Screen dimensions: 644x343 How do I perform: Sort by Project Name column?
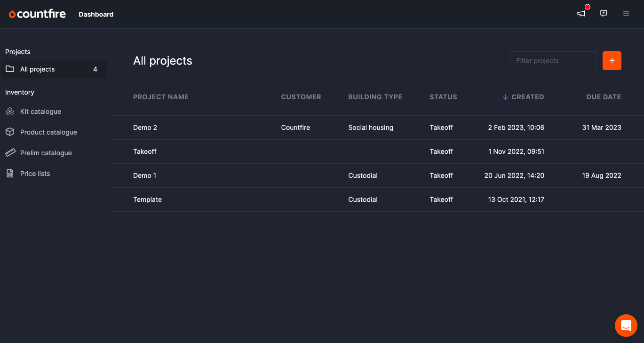click(x=161, y=97)
